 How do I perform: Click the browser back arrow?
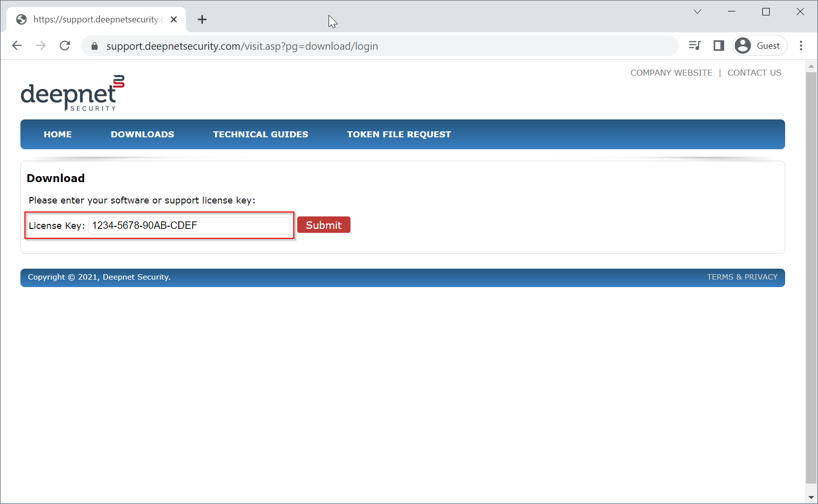point(17,46)
